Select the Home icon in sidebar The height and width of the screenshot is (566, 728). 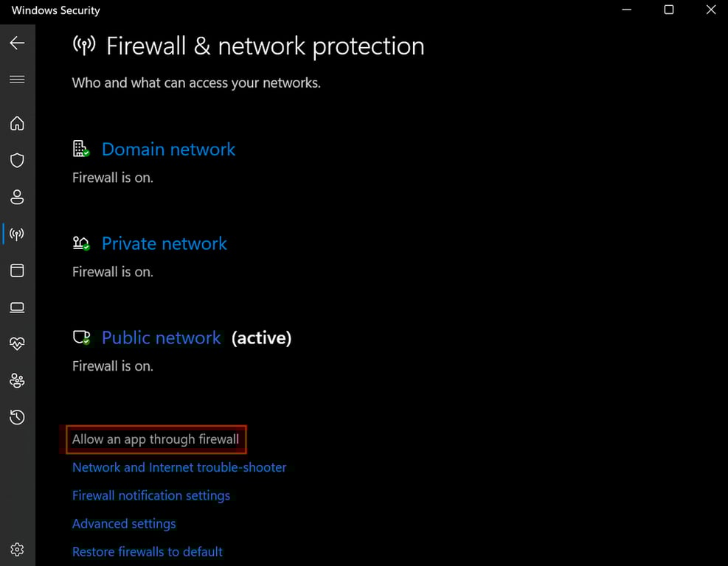(17, 123)
